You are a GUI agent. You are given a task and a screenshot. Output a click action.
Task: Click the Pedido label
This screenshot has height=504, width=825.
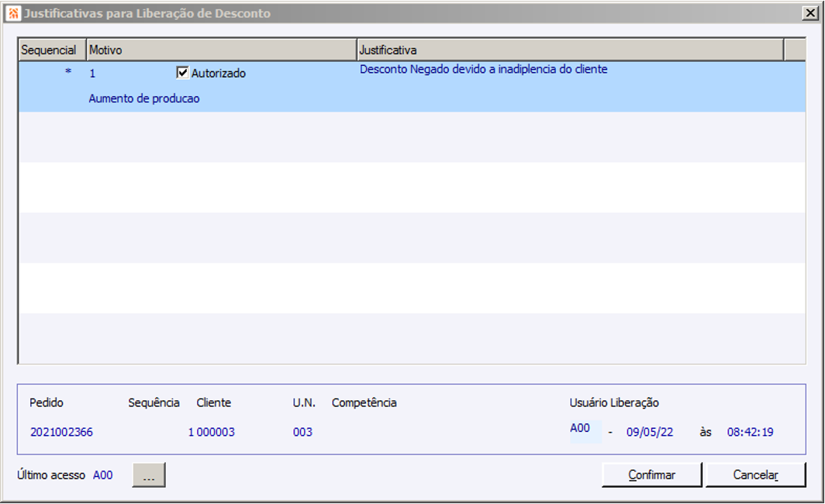tap(47, 403)
